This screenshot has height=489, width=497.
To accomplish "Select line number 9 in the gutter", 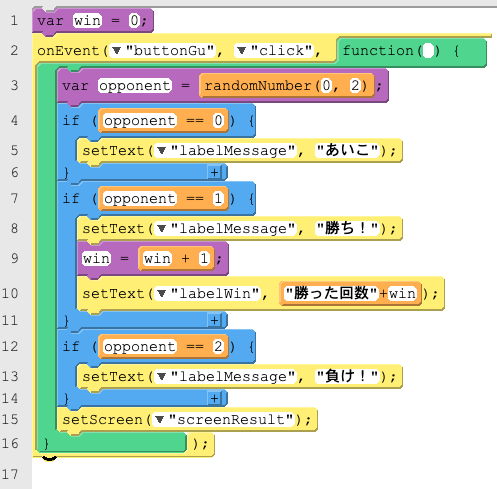I will click(x=14, y=258).
